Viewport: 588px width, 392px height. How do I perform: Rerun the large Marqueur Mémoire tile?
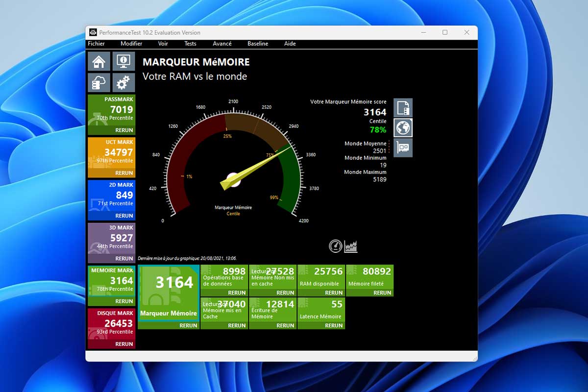188,325
